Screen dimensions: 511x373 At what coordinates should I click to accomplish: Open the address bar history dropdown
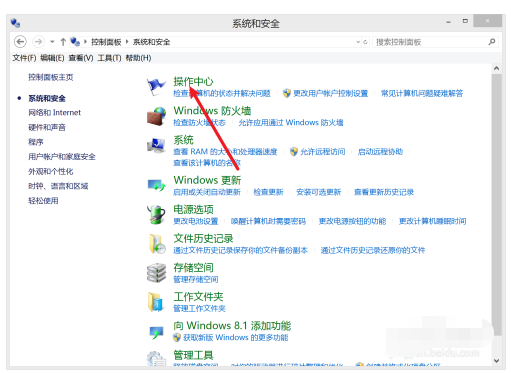[x=358, y=42]
